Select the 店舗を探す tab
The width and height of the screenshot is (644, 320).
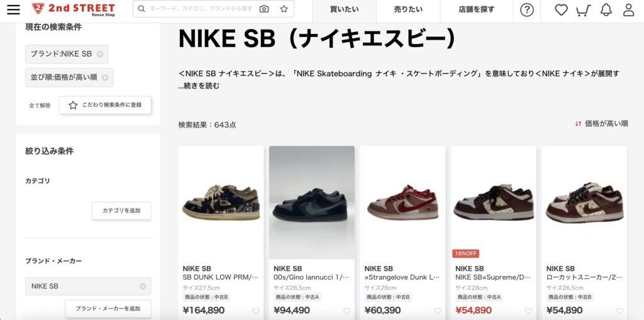pyautogui.click(x=477, y=9)
